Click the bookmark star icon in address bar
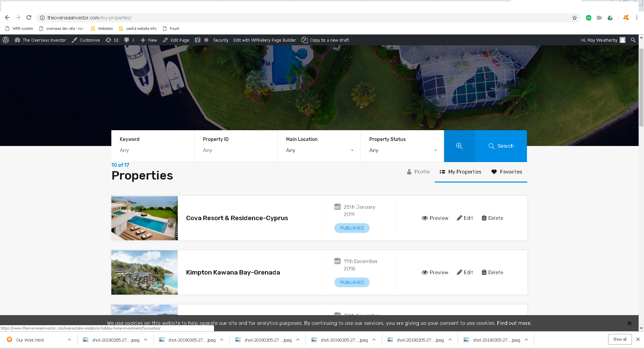The image size is (644, 349). pos(574,18)
